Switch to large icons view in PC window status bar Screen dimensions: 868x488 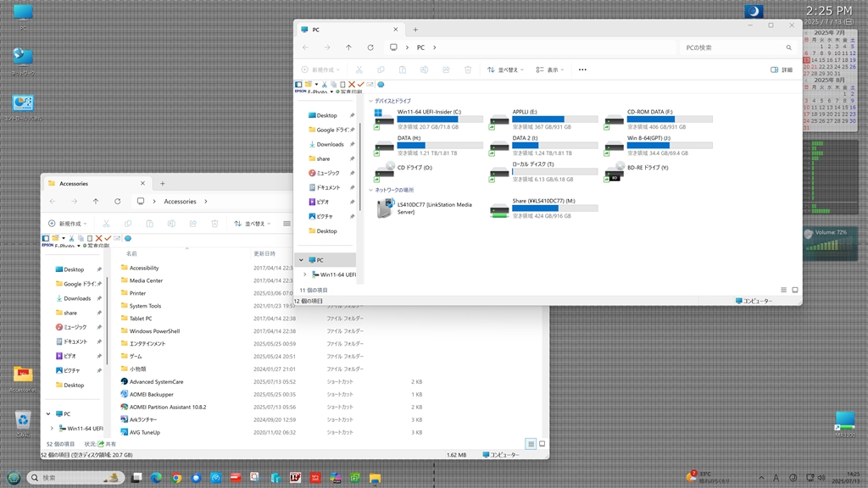tap(795, 290)
